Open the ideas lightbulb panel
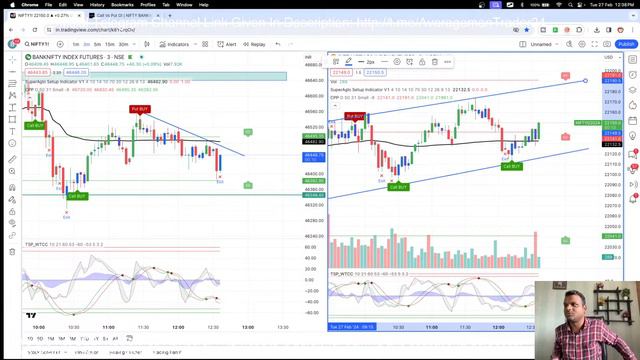Image resolution: width=640 pixels, height=360 pixels. (632, 136)
